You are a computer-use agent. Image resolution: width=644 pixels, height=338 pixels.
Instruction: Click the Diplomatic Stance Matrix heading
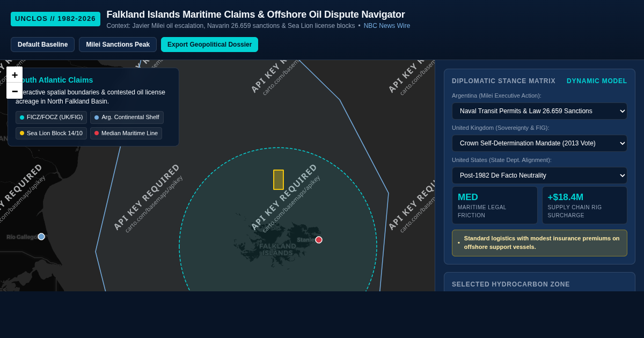click(503, 81)
